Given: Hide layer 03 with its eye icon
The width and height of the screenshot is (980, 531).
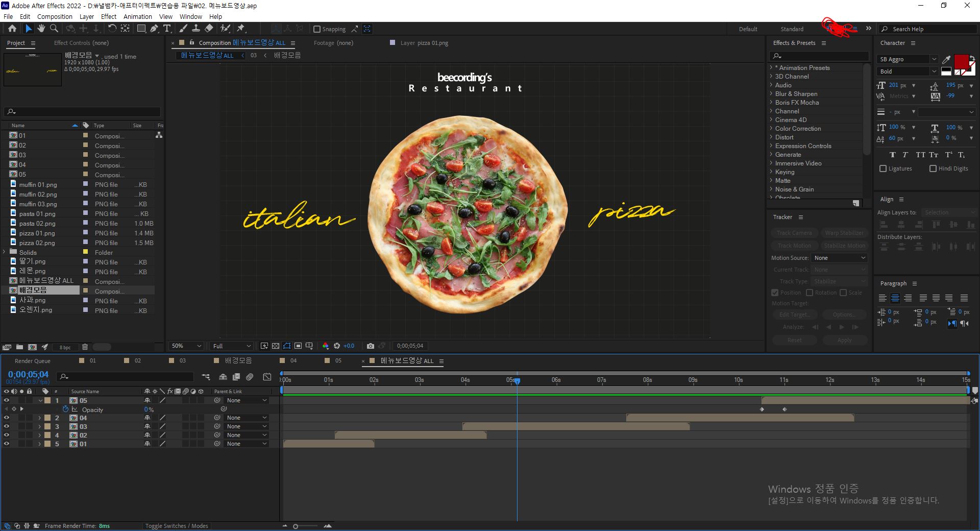Looking at the screenshot, I should pos(7,426).
